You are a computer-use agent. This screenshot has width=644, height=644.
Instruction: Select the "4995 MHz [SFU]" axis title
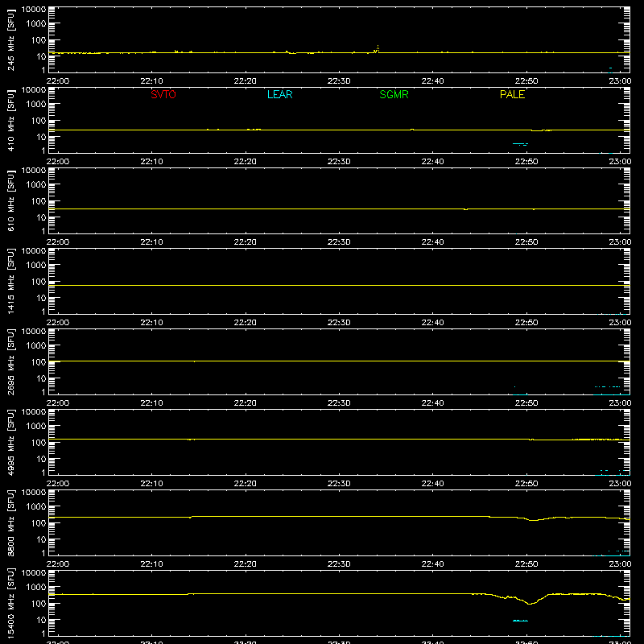(10, 442)
